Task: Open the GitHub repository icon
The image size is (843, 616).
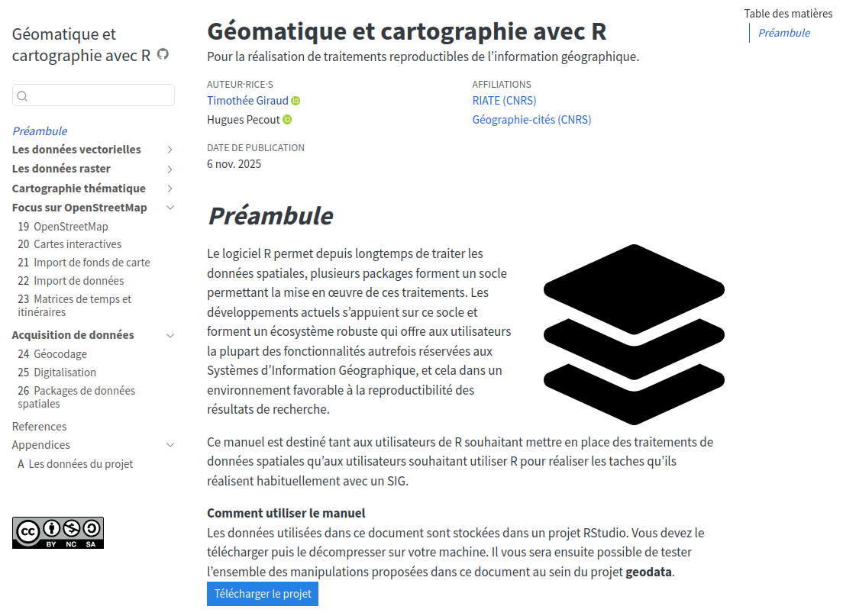Action: click(x=163, y=54)
